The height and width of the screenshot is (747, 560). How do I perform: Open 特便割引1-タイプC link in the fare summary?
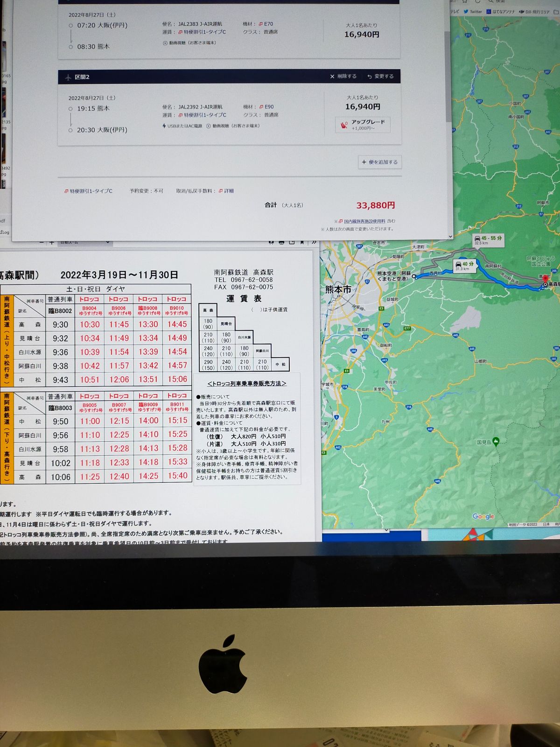point(88,191)
